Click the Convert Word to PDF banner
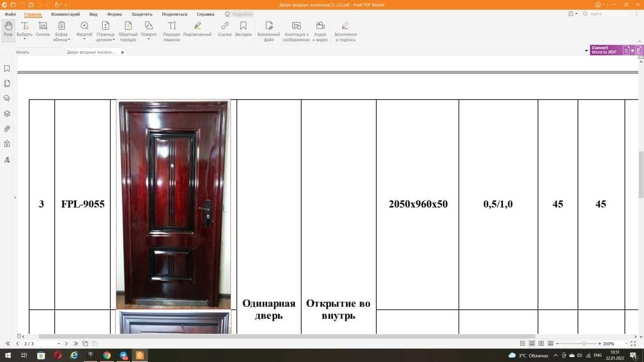Image resolution: width=644 pixels, height=362 pixels. click(616, 50)
